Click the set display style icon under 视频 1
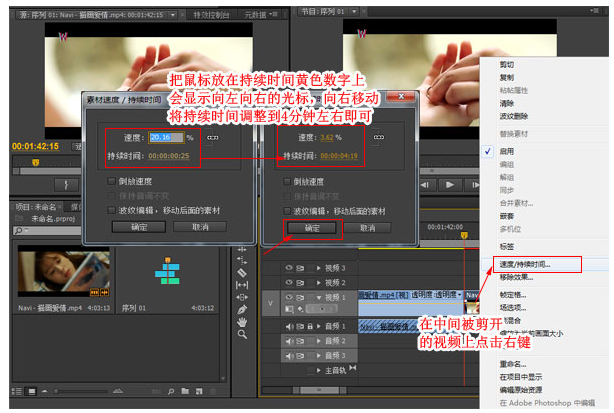614x413 pixels. point(289,309)
